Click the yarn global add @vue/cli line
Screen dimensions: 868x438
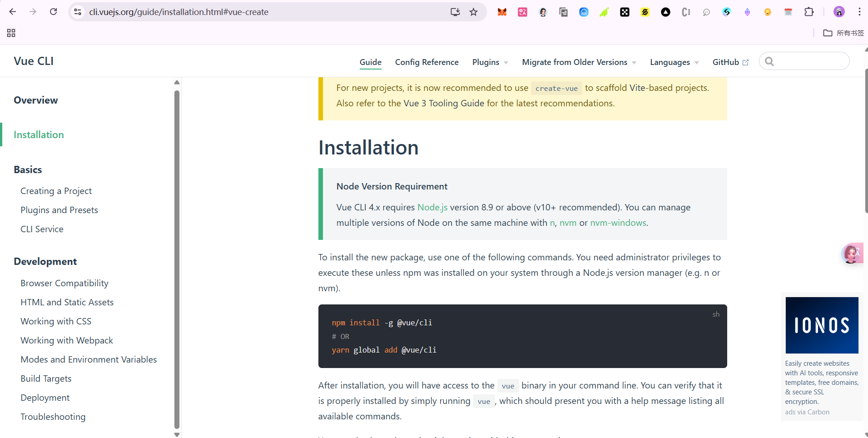click(x=384, y=350)
